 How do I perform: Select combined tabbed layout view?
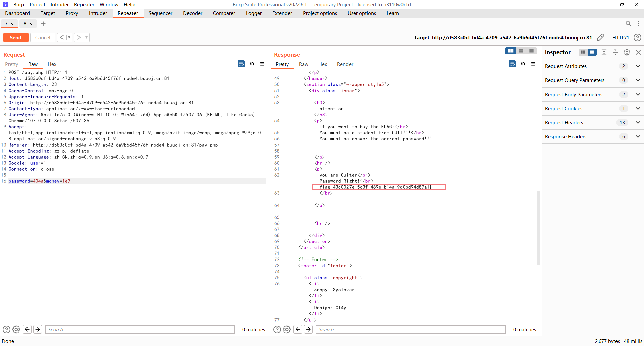point(531,51)
